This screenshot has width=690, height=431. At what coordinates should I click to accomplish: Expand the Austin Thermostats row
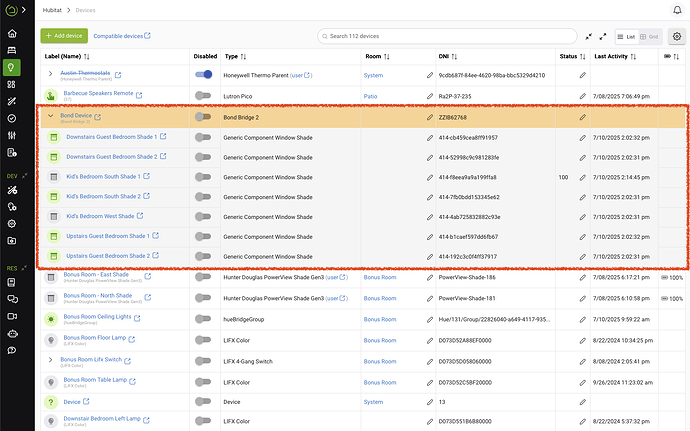(50, 74)
